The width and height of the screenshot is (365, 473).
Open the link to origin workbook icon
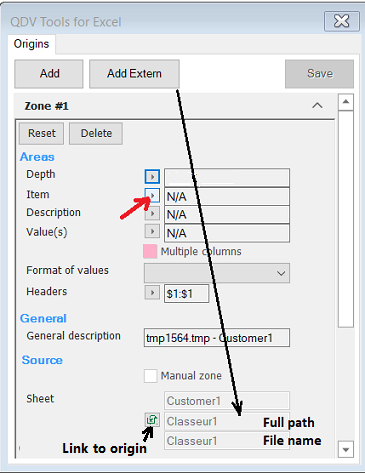click(x=152, y=420)
